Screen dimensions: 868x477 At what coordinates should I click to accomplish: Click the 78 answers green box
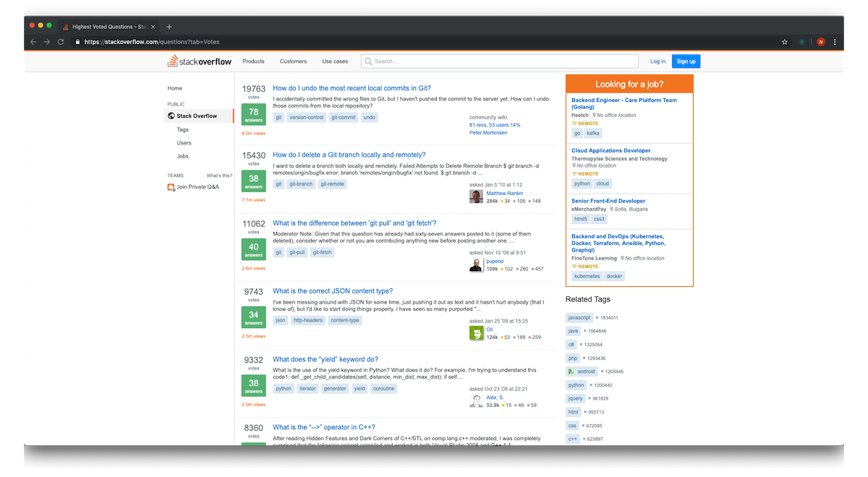click(254, 116)
